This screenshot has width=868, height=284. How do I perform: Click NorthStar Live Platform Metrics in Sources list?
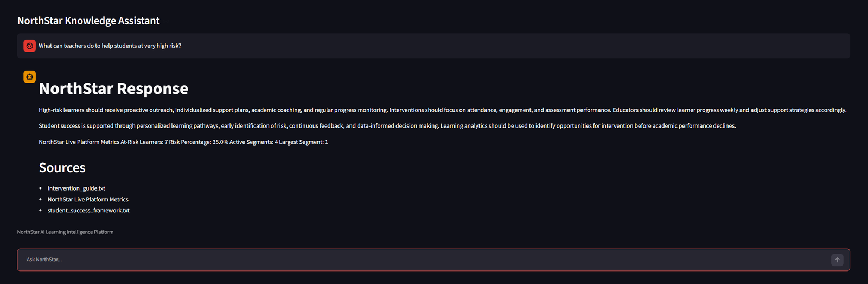88,200
